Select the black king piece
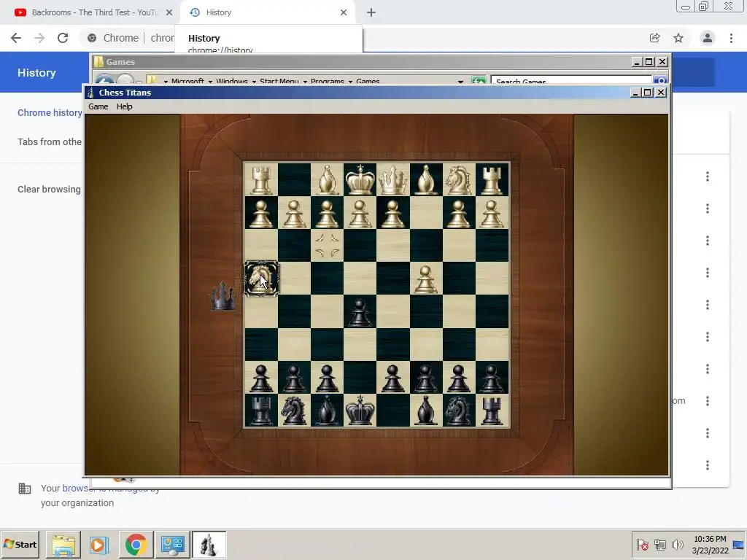747x560 pixels. pyautogui.click(x=360, y=411)
